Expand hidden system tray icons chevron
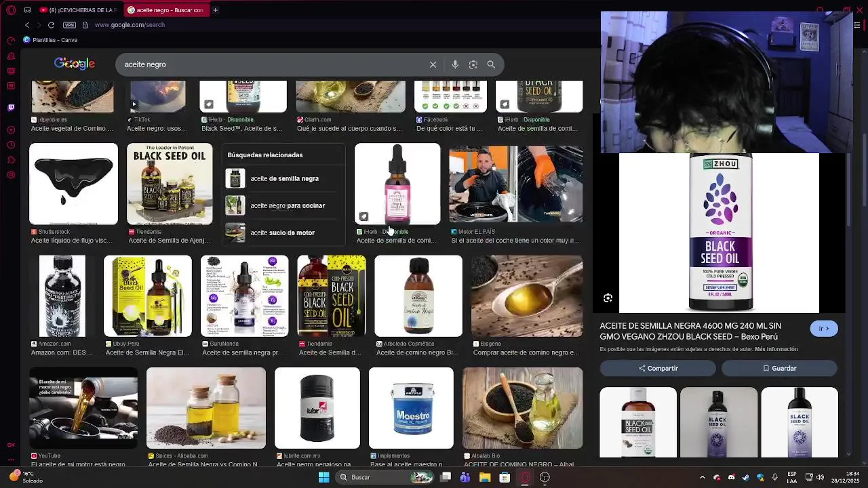This screenshot has width=868, height=488. tap(703, 477)
